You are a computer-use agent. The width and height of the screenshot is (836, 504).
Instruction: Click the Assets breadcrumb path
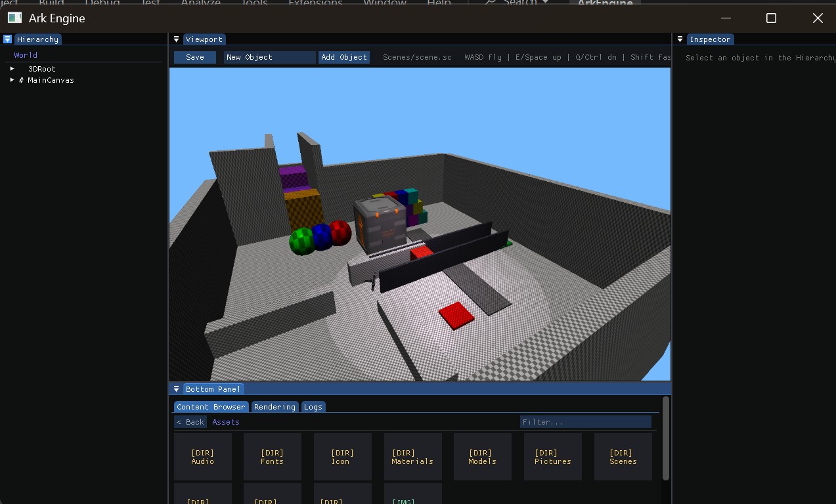pos(226,422)
